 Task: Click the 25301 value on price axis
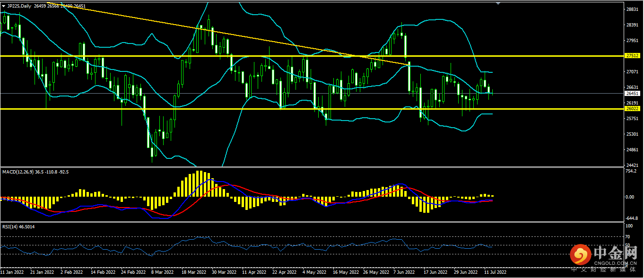coord(632,134)
